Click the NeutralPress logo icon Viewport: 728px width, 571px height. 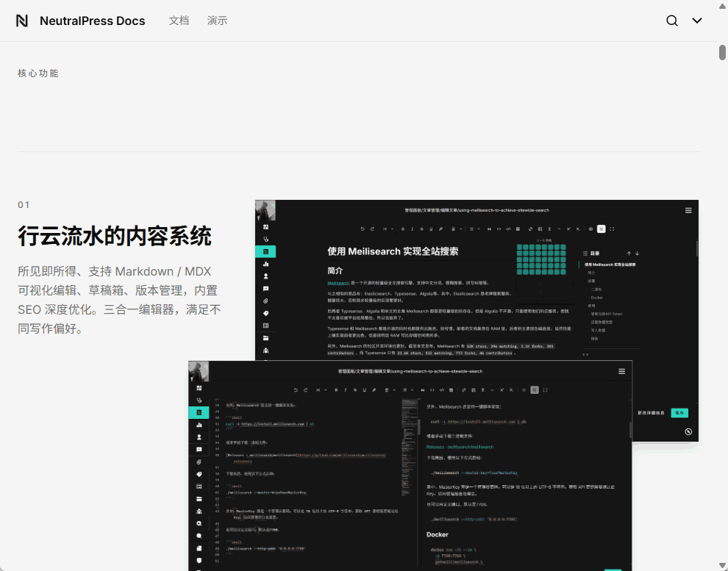[22, 21]
